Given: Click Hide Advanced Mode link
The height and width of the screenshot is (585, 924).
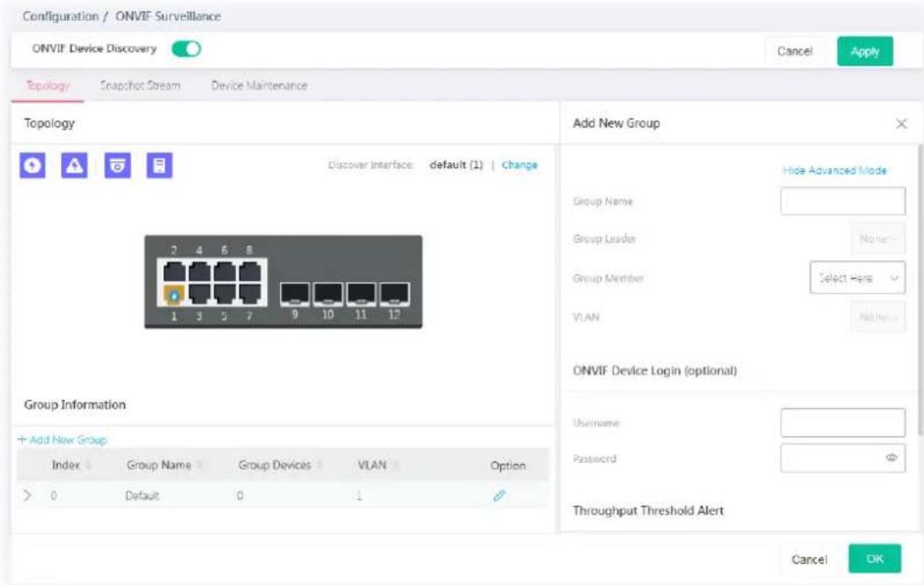Looking at the screenshot, I should click(x=834, y=170).
